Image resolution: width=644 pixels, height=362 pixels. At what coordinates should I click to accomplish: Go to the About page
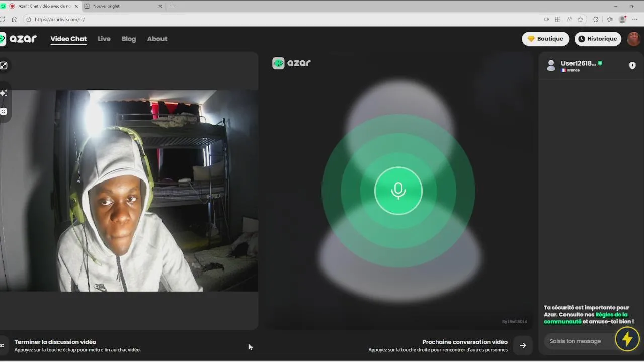pos(157,39)
